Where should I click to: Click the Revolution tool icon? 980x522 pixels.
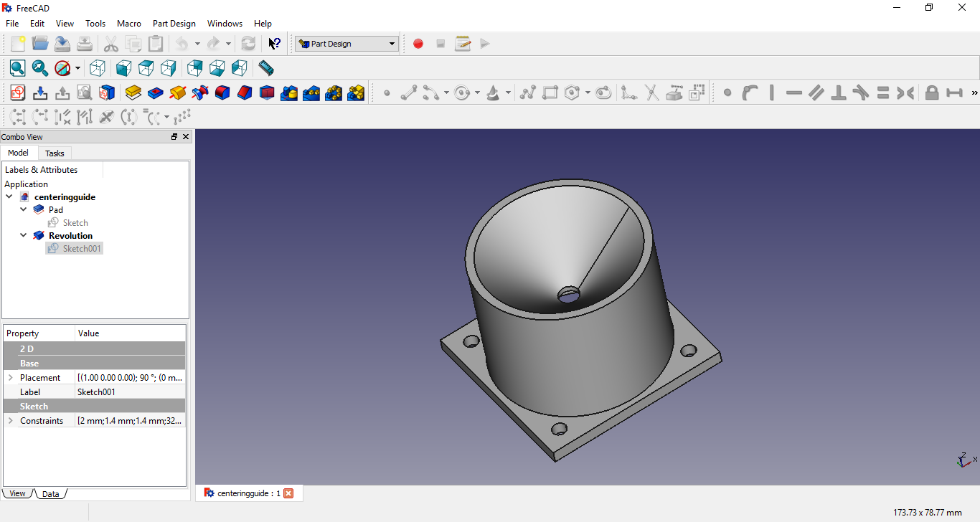(x=178, y=92)
